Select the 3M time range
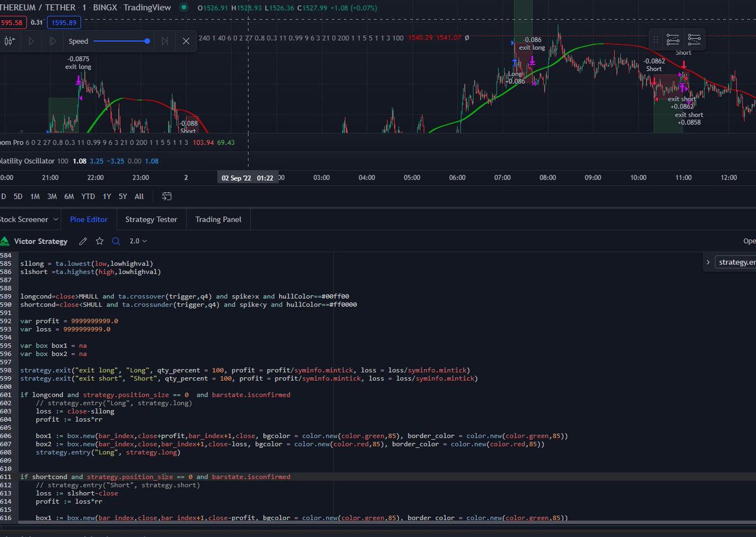Viewport: 756px width, 537px height. (x=52, y=196)
